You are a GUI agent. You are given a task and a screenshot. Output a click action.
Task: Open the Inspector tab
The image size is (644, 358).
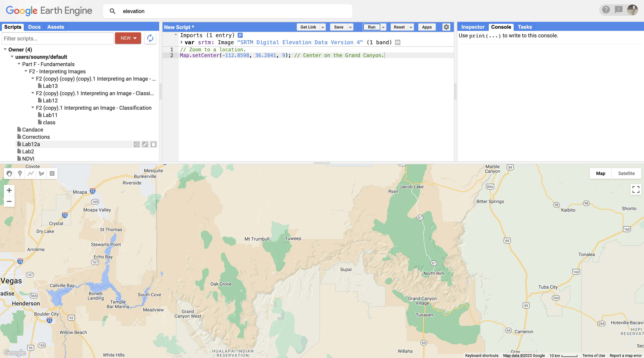pyautogui.click(x=472, y=27)
